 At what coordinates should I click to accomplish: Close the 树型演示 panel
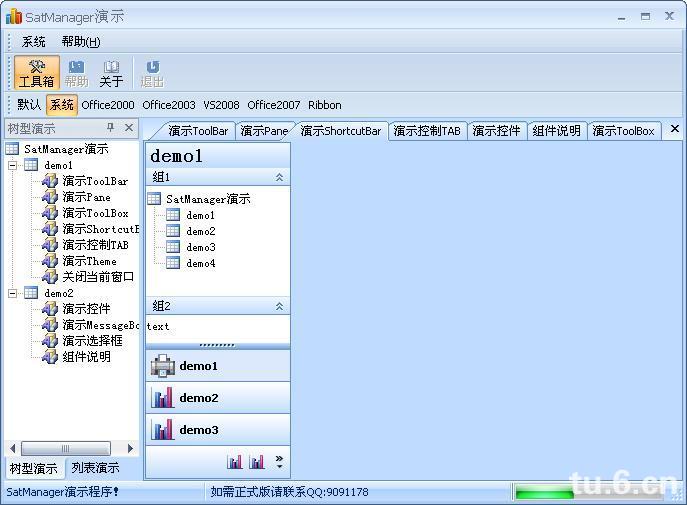pyautogui.click(x=129, y=127)
